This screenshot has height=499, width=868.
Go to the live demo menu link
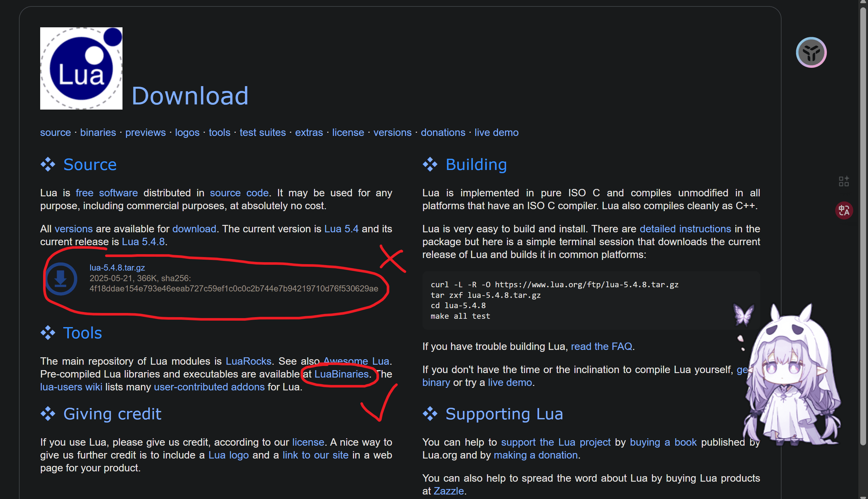click(x=496, y=132)
